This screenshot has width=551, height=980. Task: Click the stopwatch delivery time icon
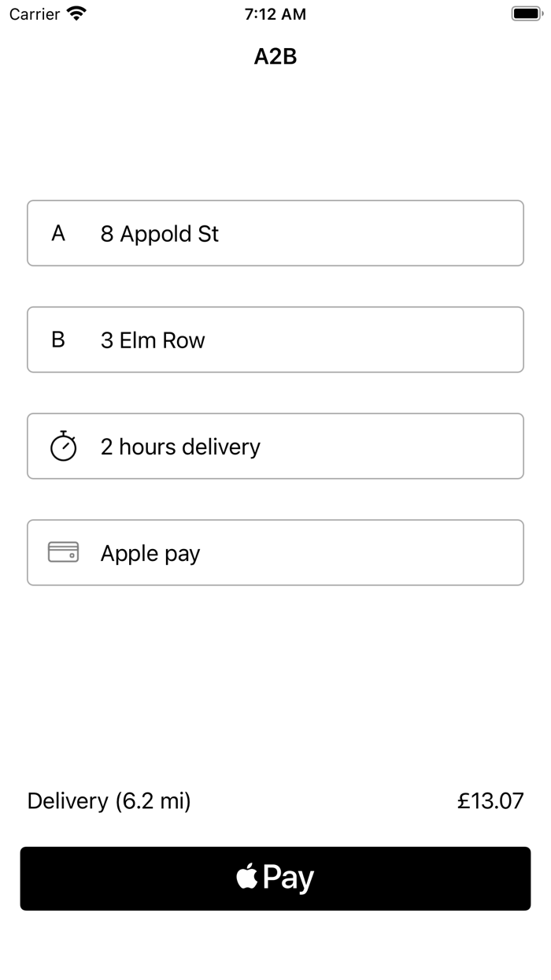point(63,446)
